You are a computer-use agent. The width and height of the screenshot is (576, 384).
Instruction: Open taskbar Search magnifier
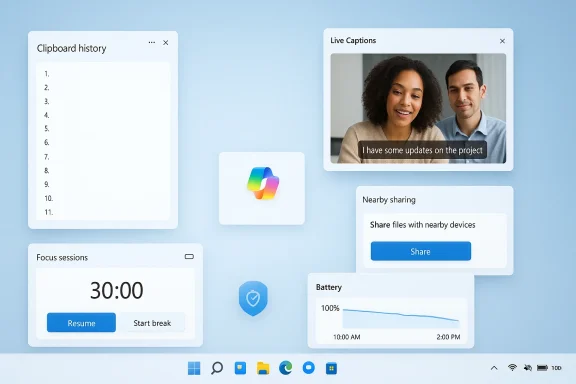[217, 368]
